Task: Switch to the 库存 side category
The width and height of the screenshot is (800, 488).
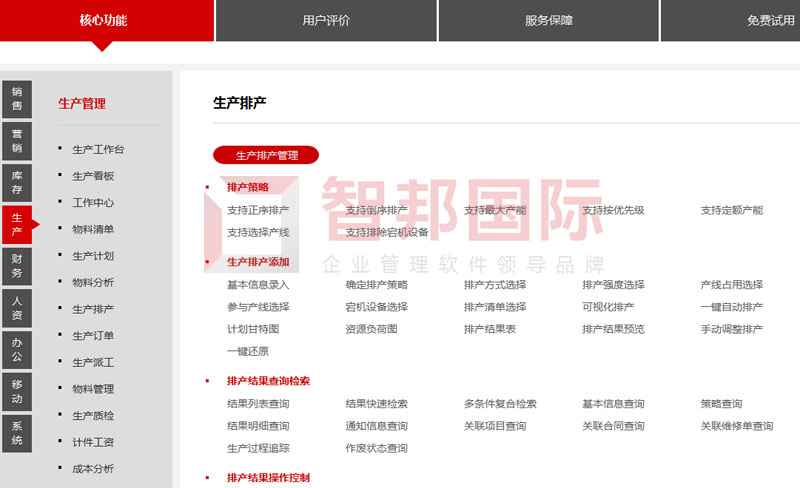Action: tap(17, 182)
